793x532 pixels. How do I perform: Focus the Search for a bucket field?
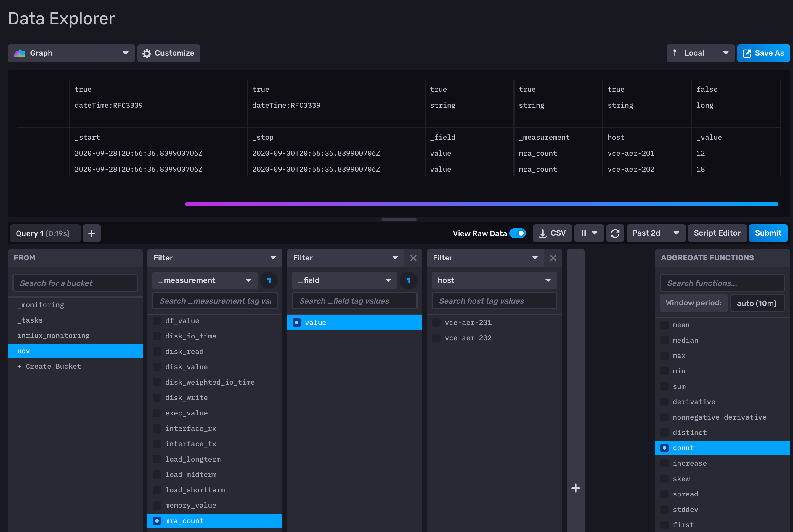point(75,283)
